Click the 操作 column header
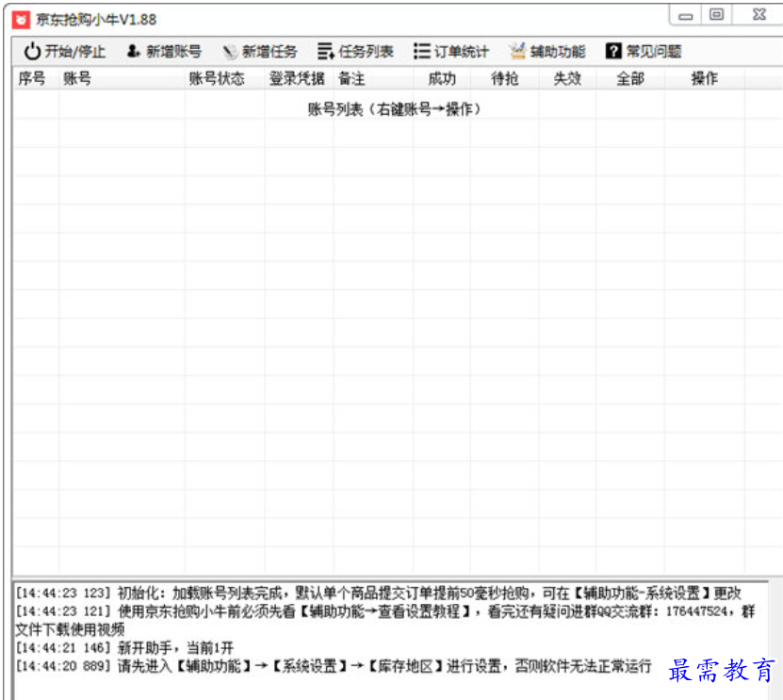This screenshot has width=783, height=700. [705, 78]
